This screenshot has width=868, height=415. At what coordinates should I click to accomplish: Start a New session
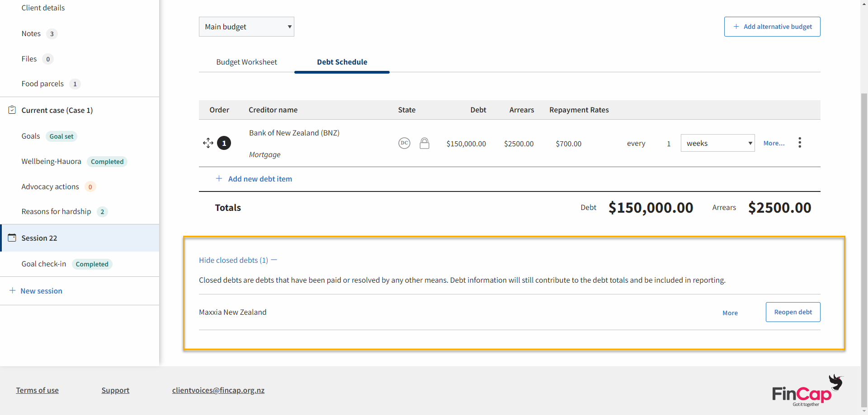click(x=41, y=291)
